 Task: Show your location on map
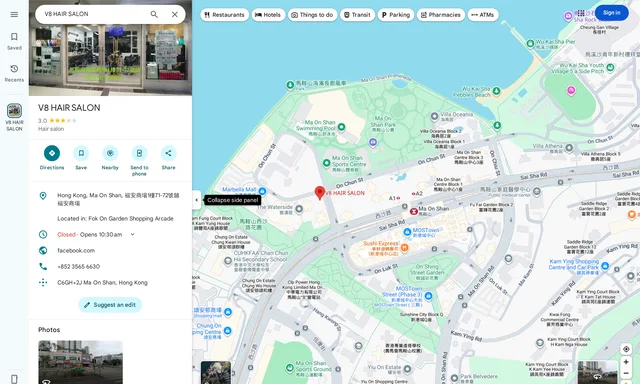point(626,349)
